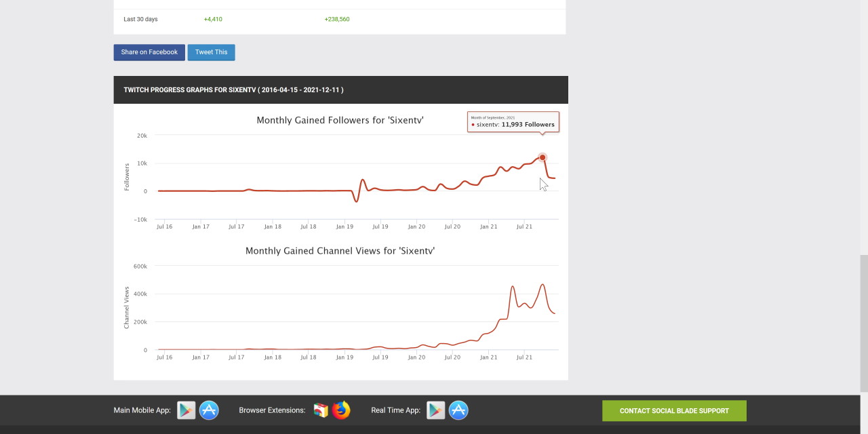Click the page's vertical scrollbar thumb
This screenshot has width=868, height=434.
864,323
